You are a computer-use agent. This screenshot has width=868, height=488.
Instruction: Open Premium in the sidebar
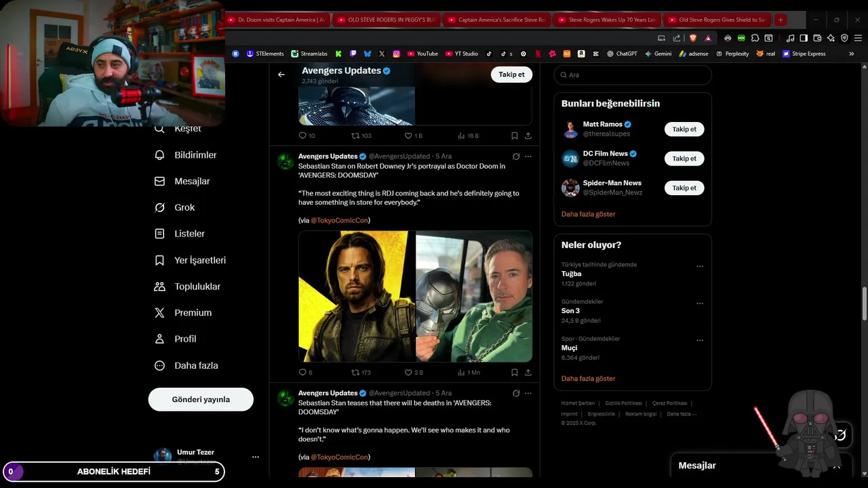coord(183,312)
